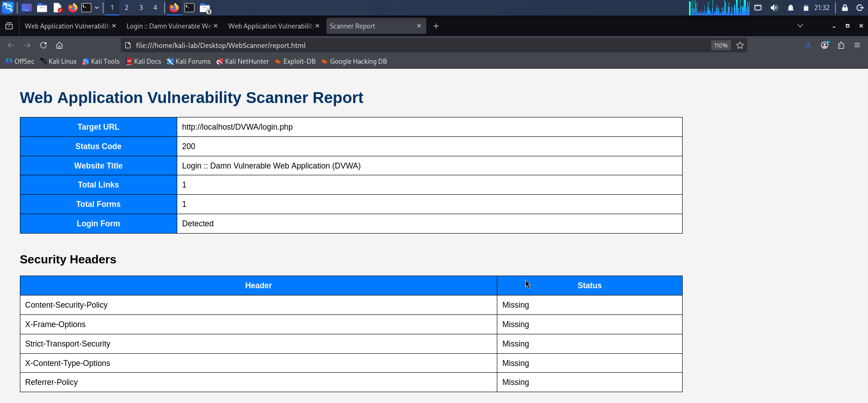Open the display/network tray icon
The height and width of the screenshot is (403, 868).
point(758,8)
